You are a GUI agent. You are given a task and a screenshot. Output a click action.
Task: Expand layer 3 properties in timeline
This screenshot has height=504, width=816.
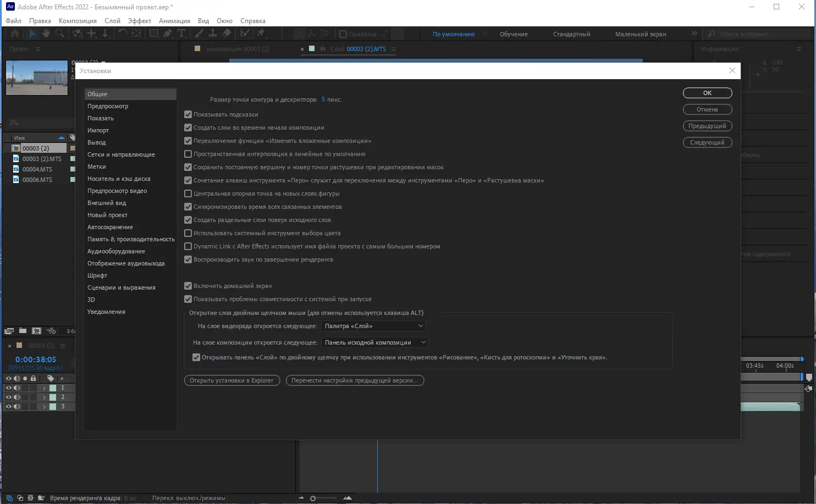[44, 407]
